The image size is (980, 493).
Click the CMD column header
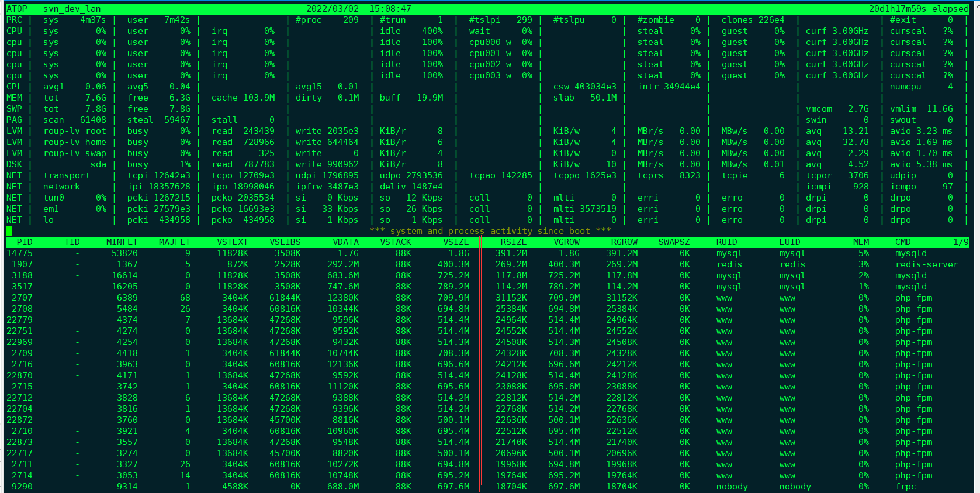(903, 242)
